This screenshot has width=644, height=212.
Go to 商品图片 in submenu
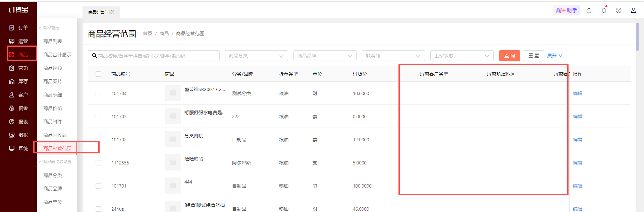click(x=53, y=81)
